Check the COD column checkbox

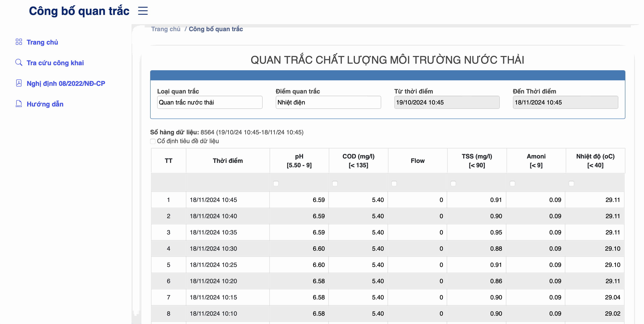coord(335,183)
